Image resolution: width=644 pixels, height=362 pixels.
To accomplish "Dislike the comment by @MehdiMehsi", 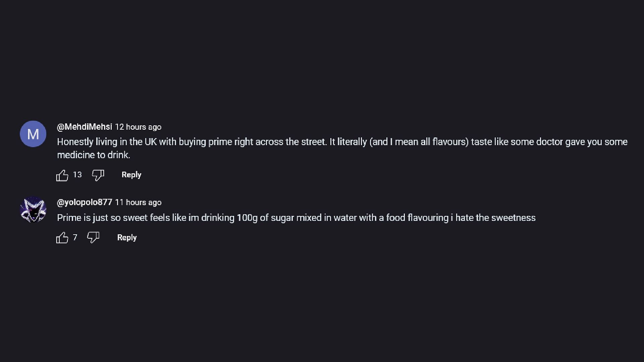I will point(98,175).
